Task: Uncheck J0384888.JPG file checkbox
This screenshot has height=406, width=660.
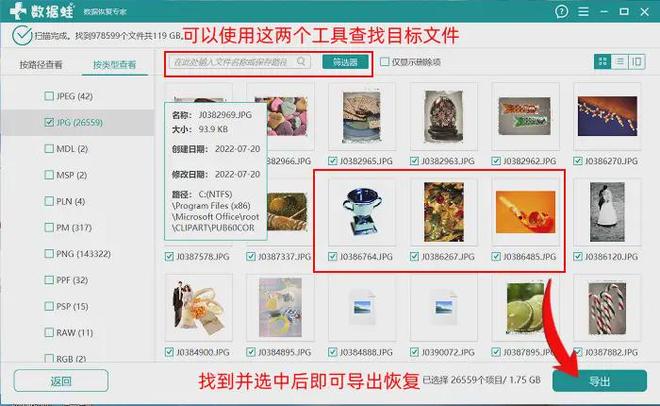Action: point(333,352)
